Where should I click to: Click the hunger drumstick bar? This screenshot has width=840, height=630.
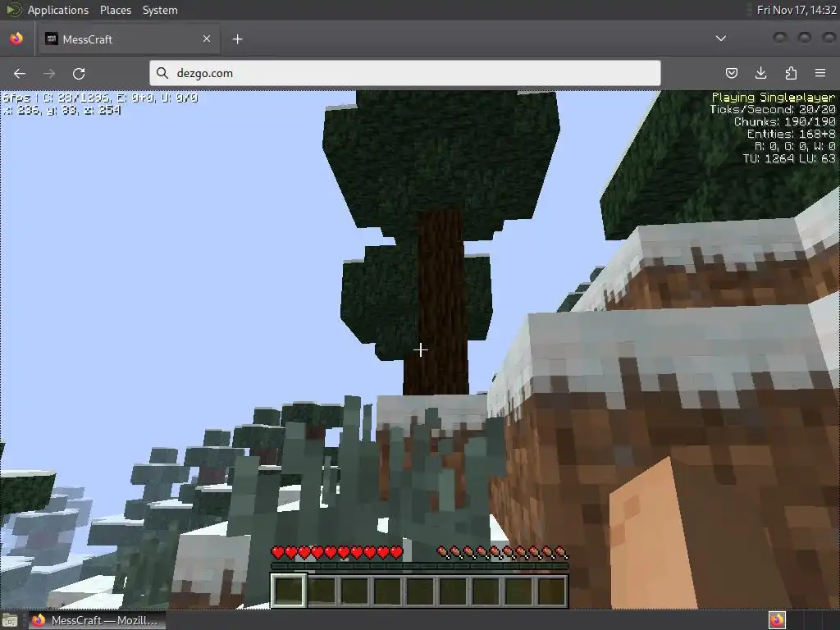(x=502, y=552)
